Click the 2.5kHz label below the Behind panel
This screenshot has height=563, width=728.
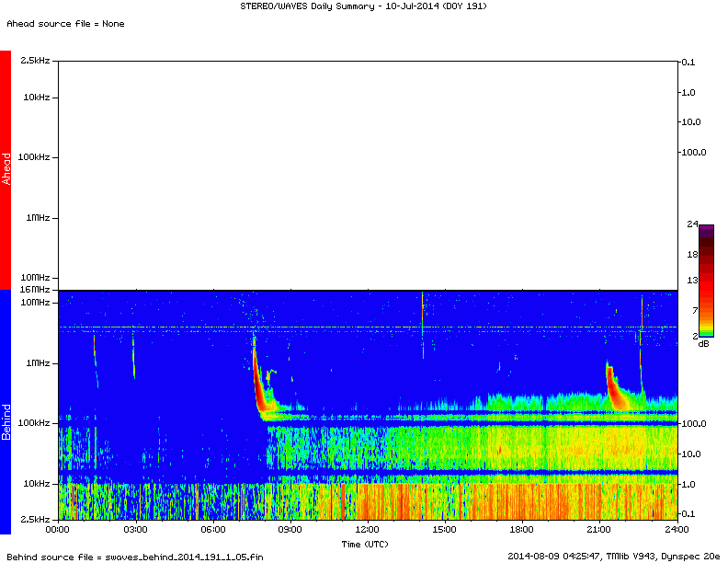[x=35, y=519]
